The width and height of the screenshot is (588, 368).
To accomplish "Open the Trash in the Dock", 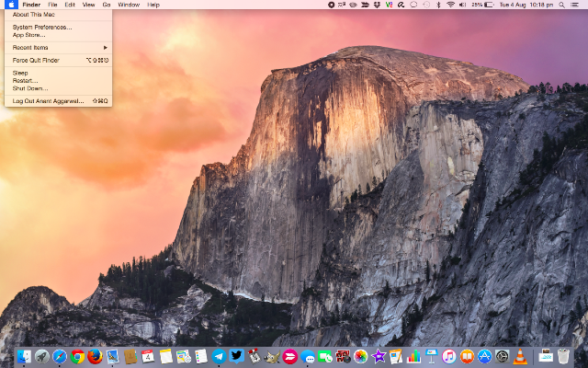I will click(x=563, y=356).
